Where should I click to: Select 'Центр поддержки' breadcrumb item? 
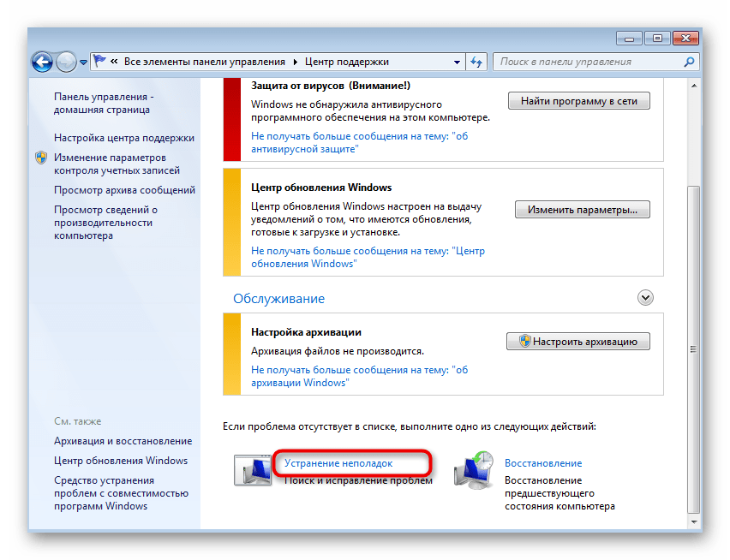347,62
